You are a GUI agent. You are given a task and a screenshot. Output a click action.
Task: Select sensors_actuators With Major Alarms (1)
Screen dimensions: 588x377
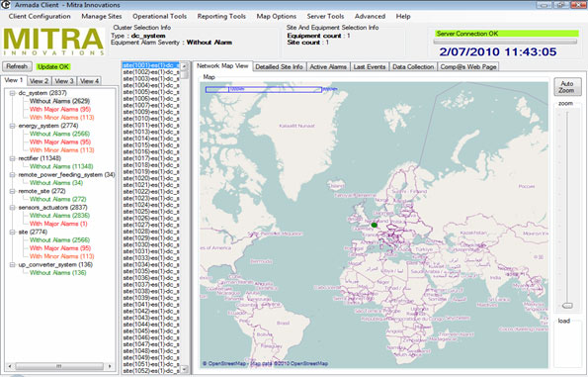[58, 224]
